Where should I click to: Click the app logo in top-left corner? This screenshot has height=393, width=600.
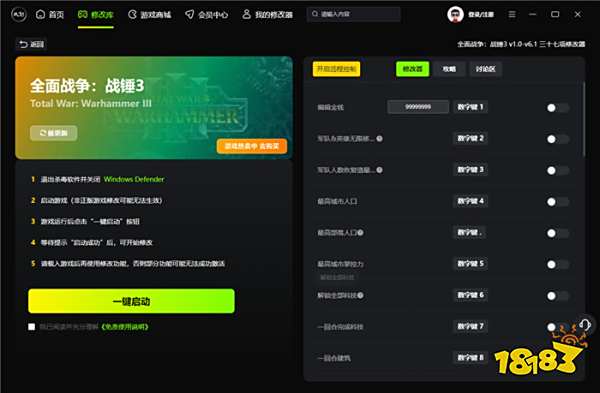pos(19,15)
